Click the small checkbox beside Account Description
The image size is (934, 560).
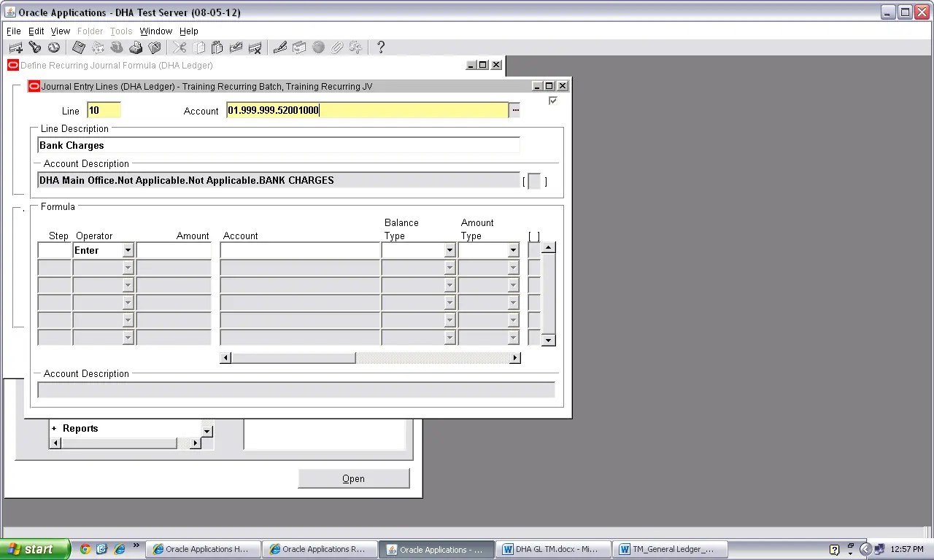pyautogui.click(x=535, y=180)
